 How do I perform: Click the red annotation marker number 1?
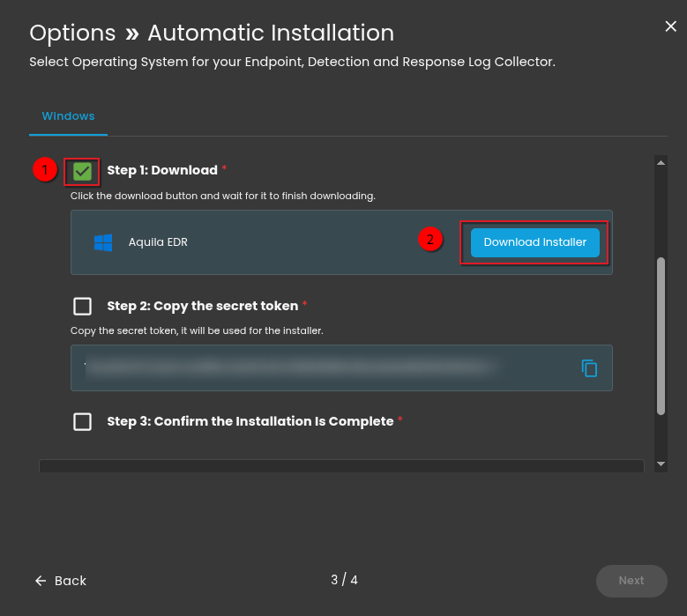[44, 169]
